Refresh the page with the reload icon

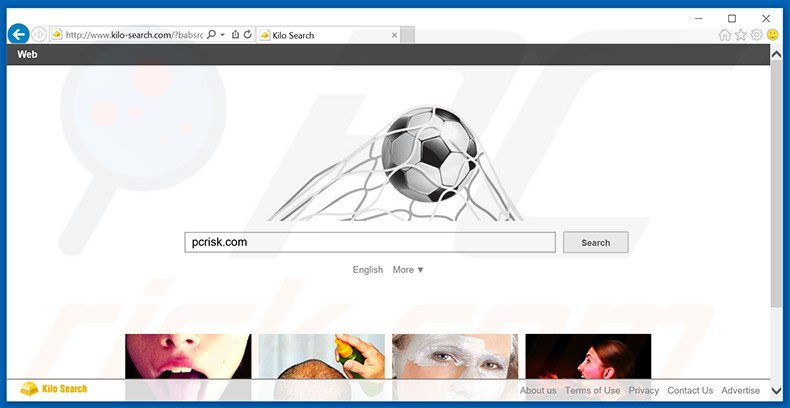[x=247, y=34]
